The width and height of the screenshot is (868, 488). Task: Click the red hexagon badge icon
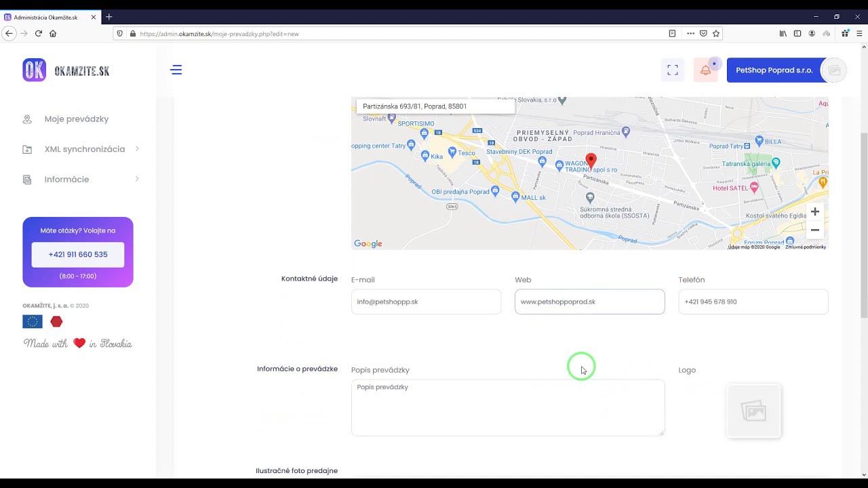coord(56,322)
